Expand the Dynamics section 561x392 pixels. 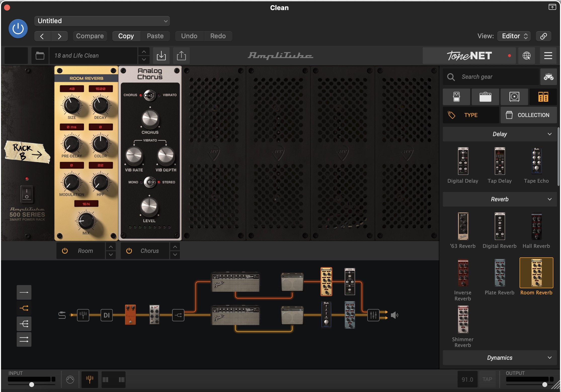[500, 358]
